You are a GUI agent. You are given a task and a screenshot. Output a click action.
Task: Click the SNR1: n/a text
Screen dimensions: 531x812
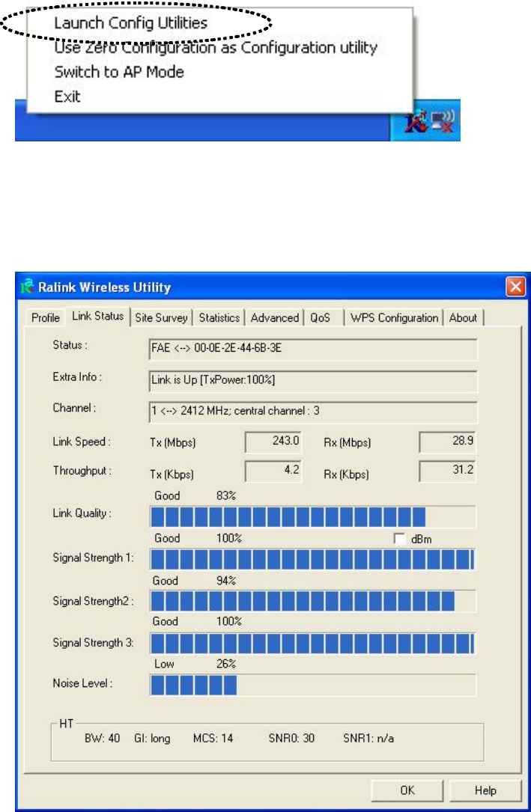coord(368,739)
